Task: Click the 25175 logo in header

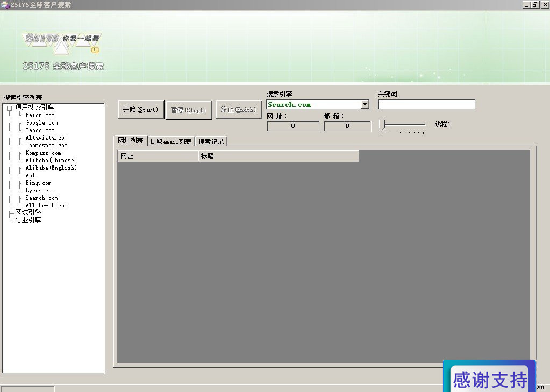Action: (x=62, y=43)
